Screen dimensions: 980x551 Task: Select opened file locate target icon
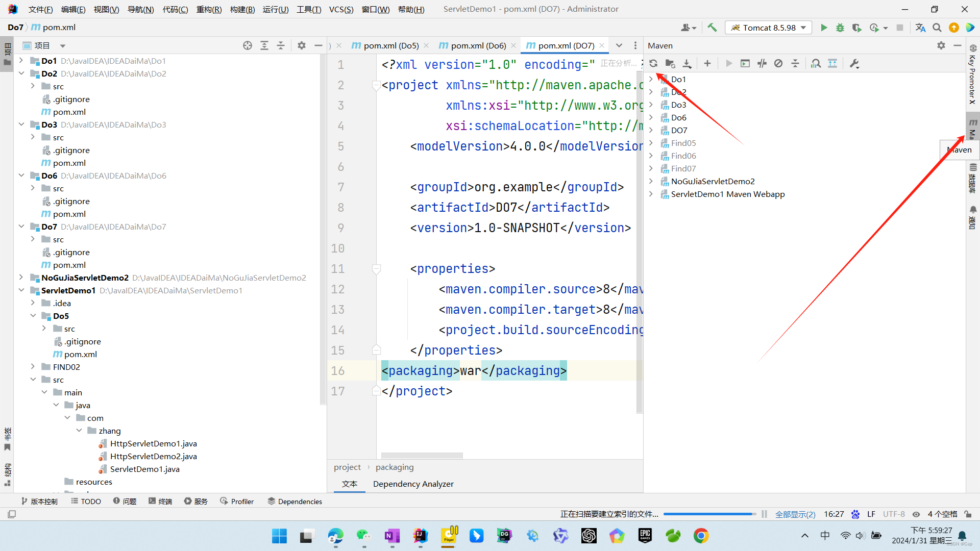click(x=248, y=45)
